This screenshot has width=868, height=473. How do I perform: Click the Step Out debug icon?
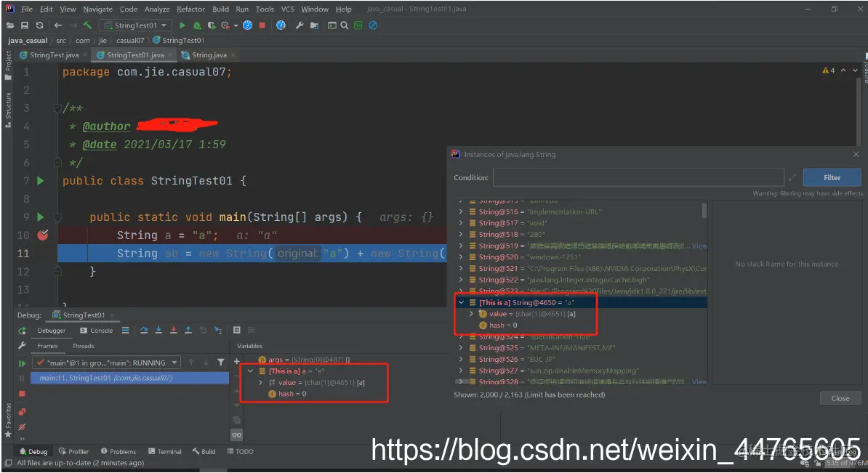pyautogui.click(x=188, y=331)
